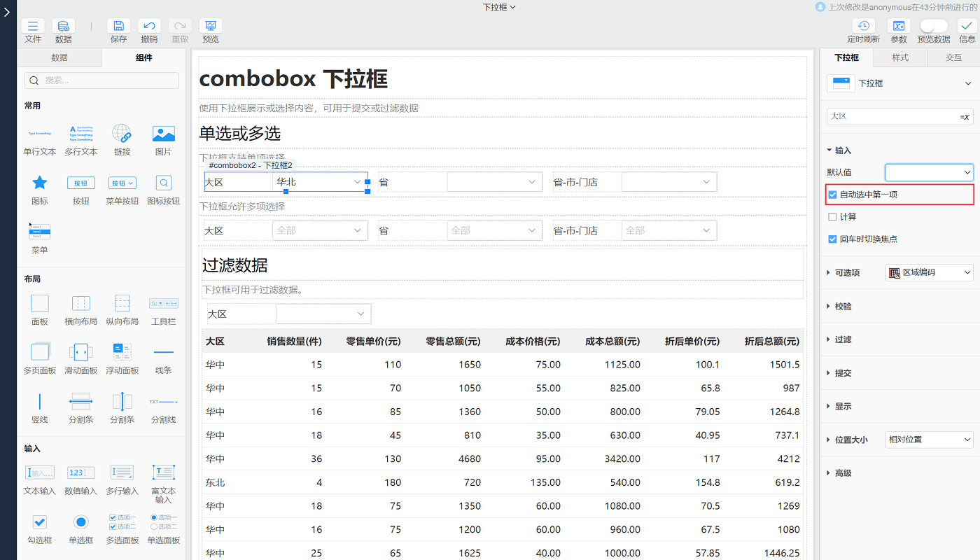
Task: Switch to the 数据 tab in left panel
Action: tap(59, 57)
